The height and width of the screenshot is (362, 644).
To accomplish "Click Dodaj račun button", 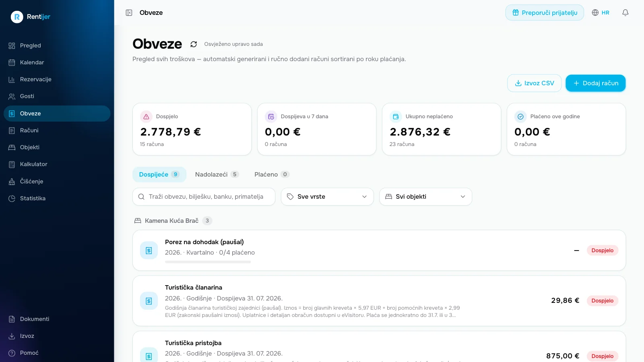I will click(x=595, y=83).
